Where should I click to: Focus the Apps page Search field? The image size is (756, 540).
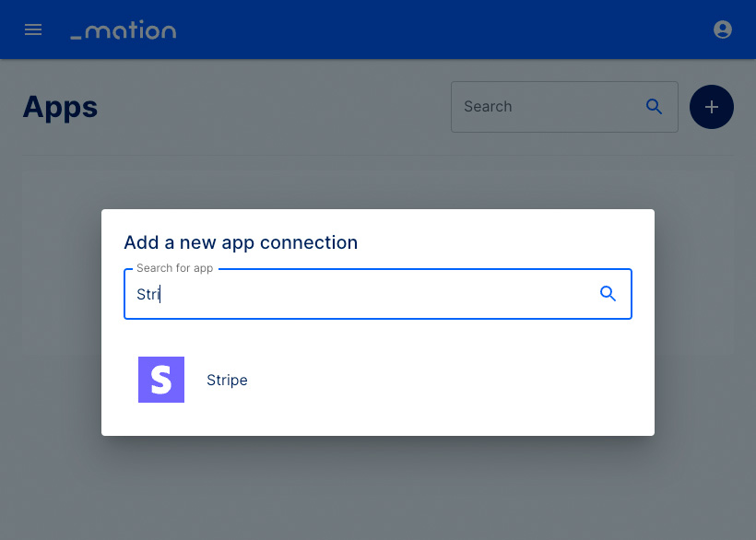coord(564,107)
